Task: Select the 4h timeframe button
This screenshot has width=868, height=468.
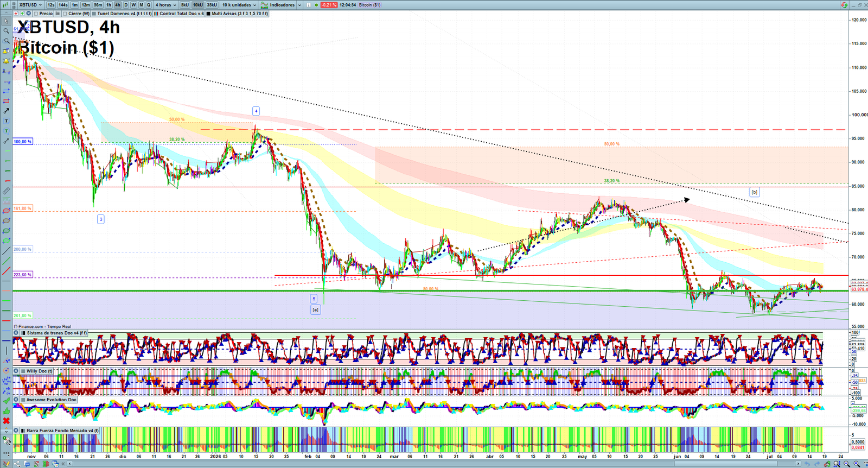Action: point(118,5)
